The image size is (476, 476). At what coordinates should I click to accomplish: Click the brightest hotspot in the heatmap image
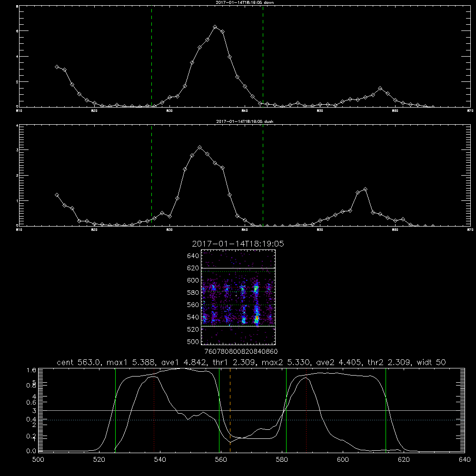257,318
